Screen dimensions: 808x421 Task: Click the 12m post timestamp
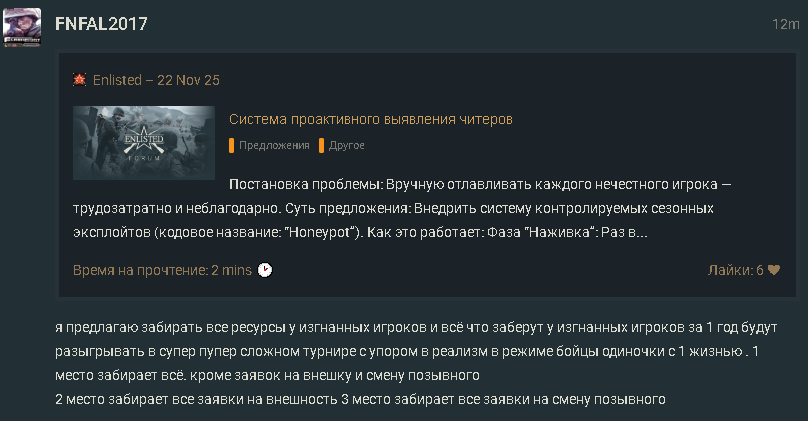tap(786, 23)
